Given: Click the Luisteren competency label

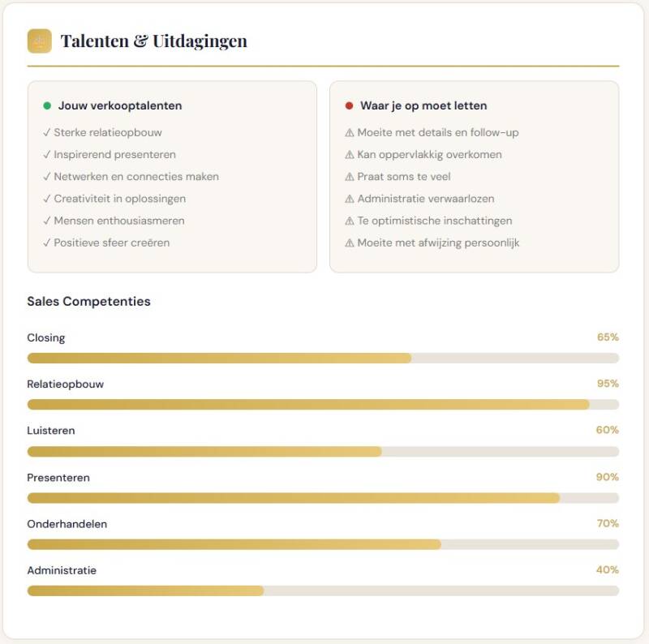Looking at the screenshot, I should pyautogui.click(x=50, y=431).
